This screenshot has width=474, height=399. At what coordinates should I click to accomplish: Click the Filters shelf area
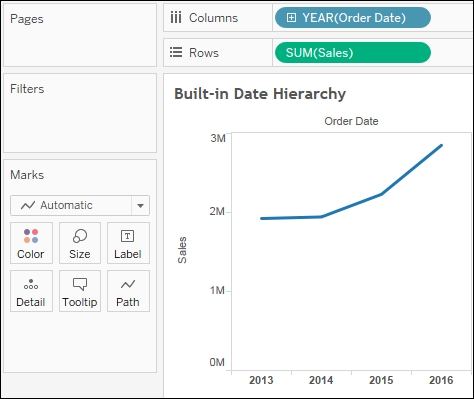click(80, 113)
